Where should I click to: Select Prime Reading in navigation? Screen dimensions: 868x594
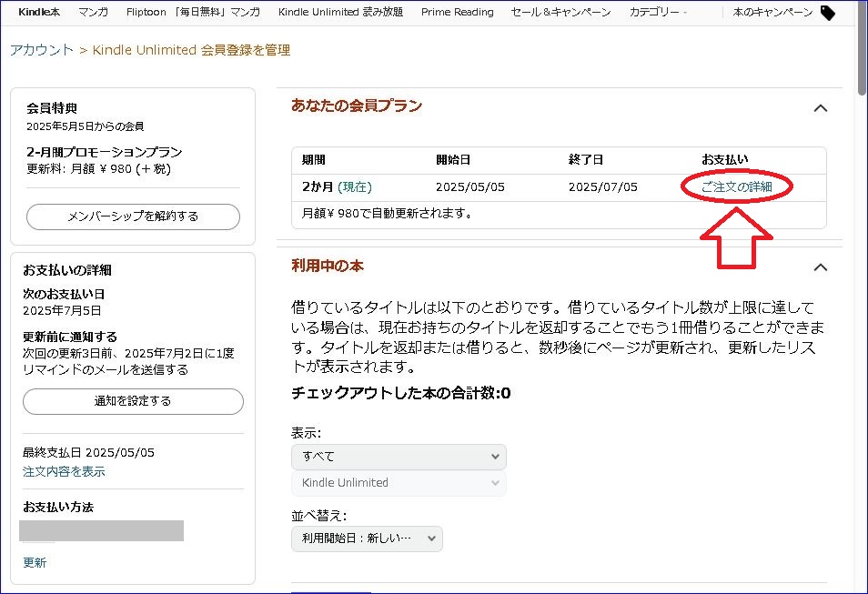coord(458,12)
